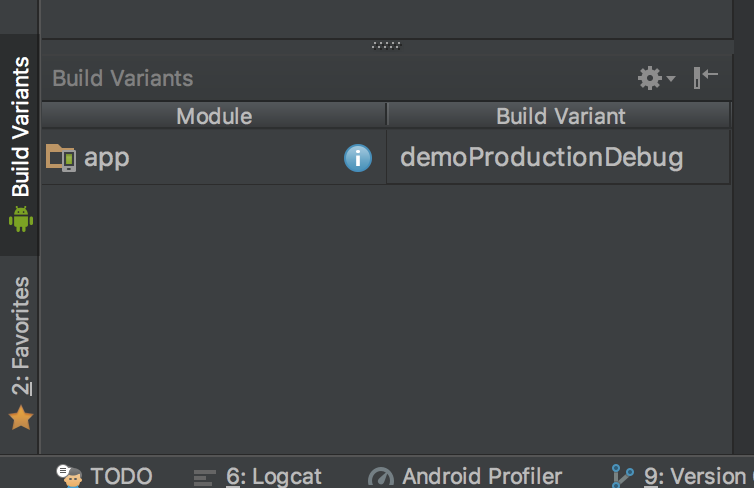Click the app module folder icon

(61, 157)
